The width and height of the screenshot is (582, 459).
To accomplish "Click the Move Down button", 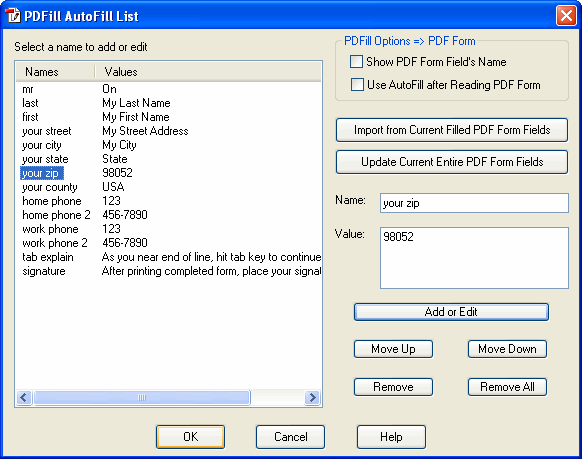I will 507,349.
